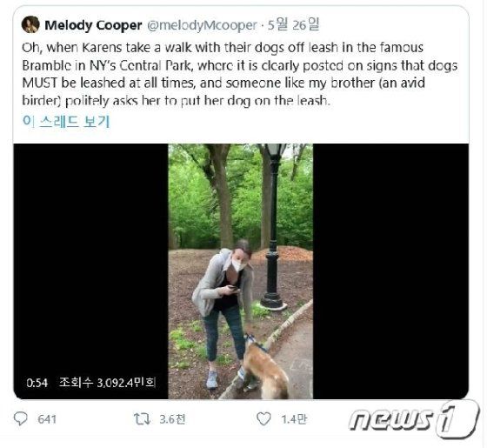Click the 641 reply count

[x=47, y=419]
